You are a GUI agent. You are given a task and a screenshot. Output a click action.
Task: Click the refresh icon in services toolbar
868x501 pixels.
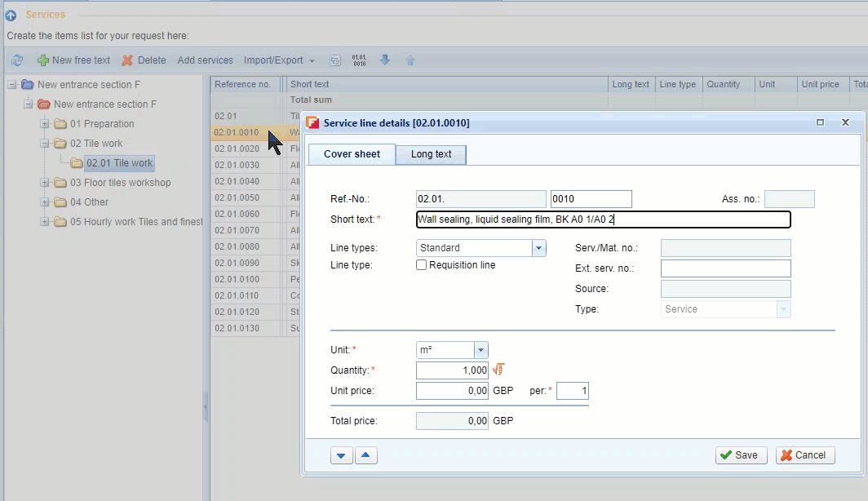[17, 60]
